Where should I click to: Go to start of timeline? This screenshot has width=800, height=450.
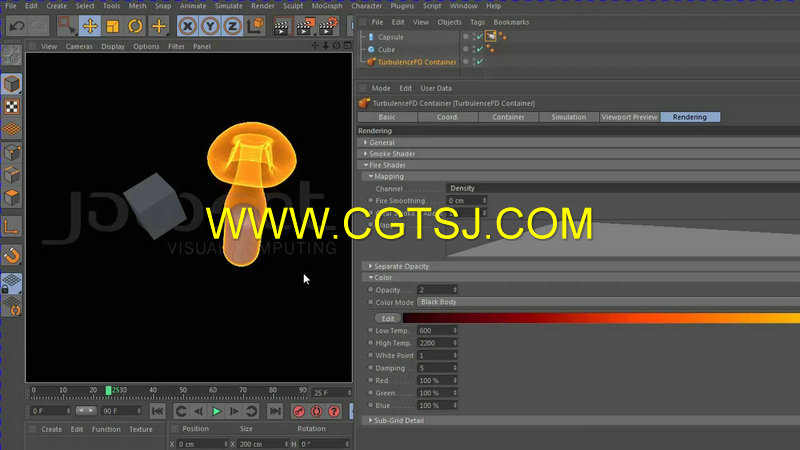pyautogui.click(x=158, y=411)
